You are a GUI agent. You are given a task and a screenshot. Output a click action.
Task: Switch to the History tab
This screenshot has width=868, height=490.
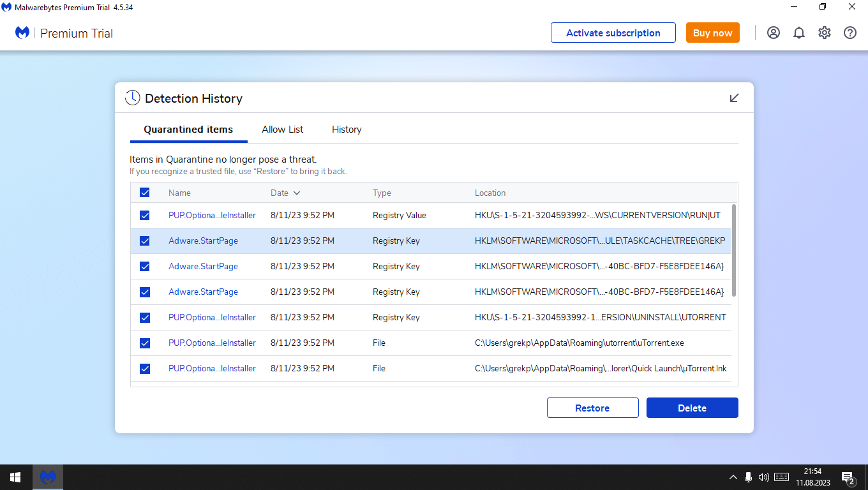[347, 130]
